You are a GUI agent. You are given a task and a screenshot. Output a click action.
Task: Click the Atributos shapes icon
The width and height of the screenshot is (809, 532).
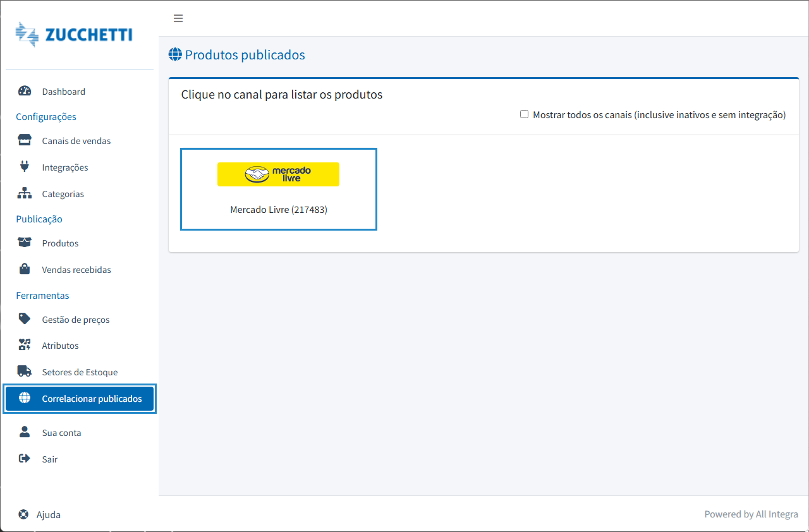25,345
